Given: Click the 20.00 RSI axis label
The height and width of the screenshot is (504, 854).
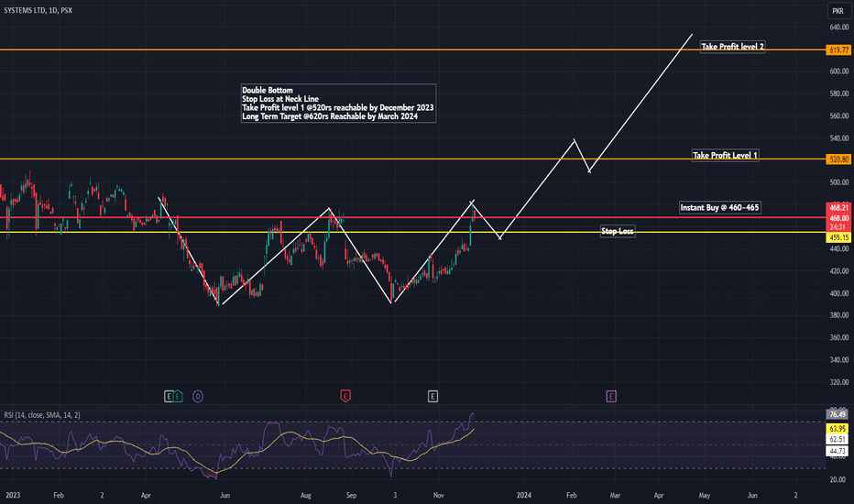Looking at the screenshot, I should pyautogui.click(x=838, y=480).
